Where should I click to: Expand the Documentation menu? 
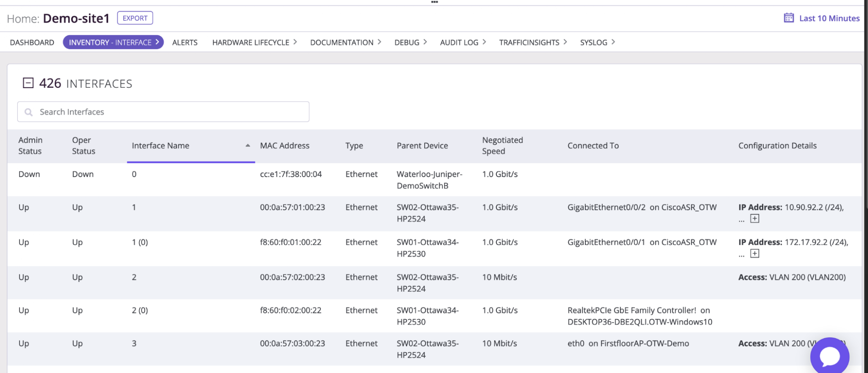point(346,42)
